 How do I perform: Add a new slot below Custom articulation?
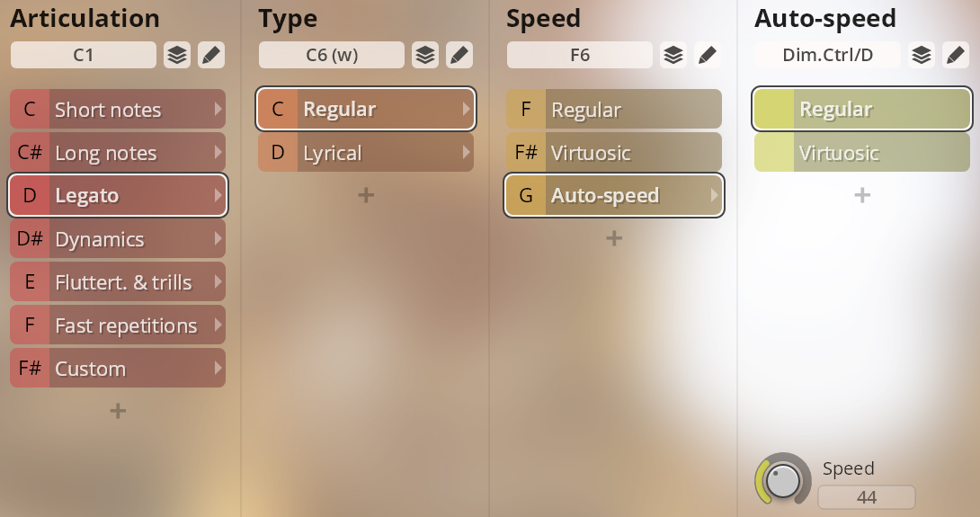118,411
